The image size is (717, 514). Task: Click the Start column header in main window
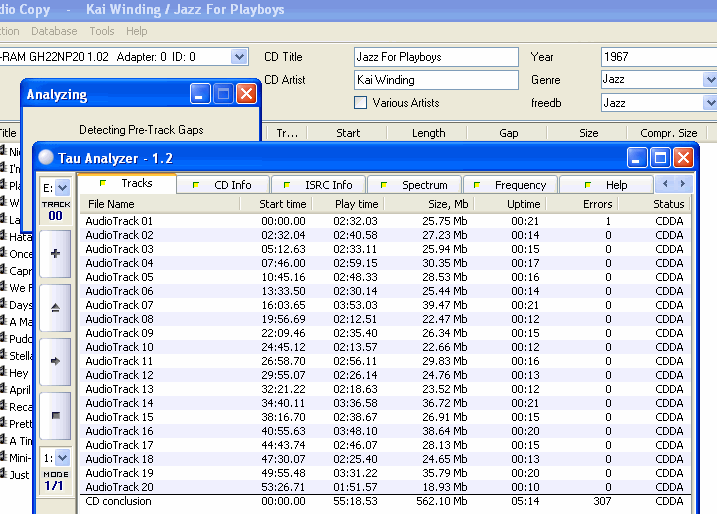pos(348,133)
